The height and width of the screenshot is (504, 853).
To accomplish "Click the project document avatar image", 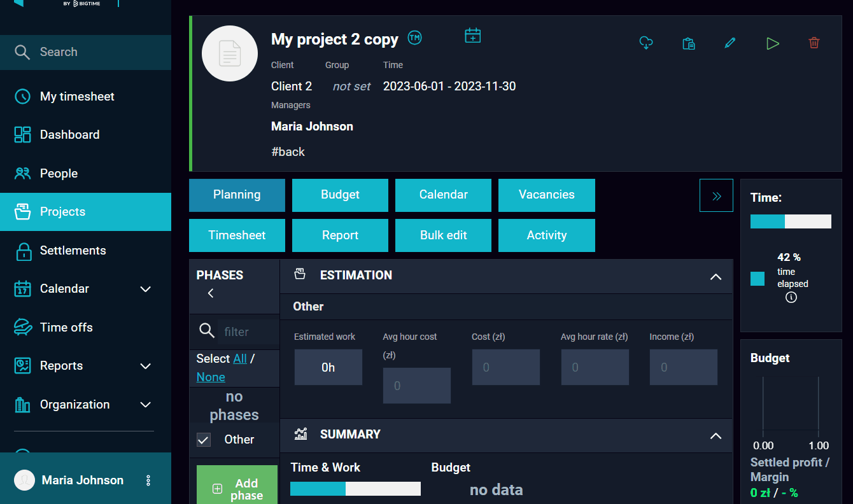I will [230, 53].
